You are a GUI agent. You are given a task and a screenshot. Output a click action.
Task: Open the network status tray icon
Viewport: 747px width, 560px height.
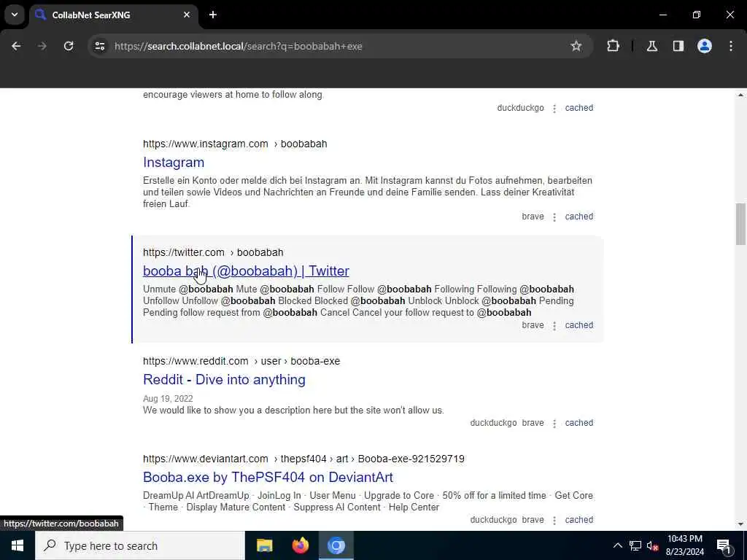point(635,545)
